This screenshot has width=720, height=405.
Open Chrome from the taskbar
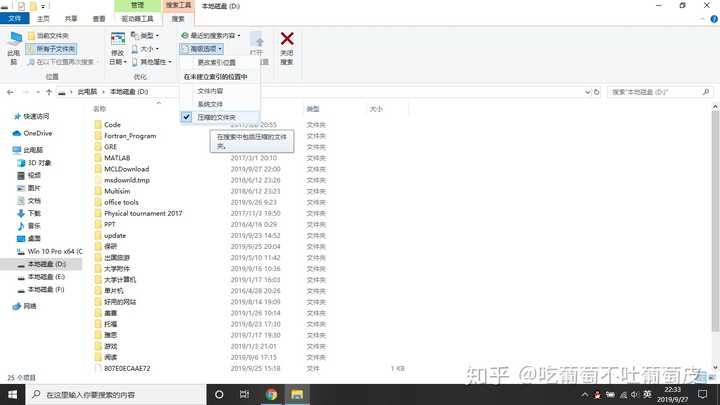click(x=271, y=394)
